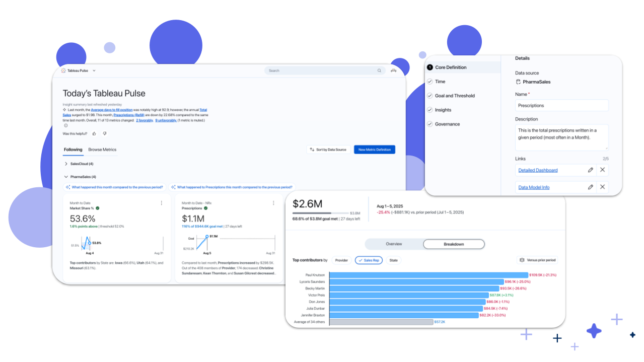The height and width of the screenshot is (362, 644).
Task: Go to the Goal and Threshold step
Action: tap(455, 96)
